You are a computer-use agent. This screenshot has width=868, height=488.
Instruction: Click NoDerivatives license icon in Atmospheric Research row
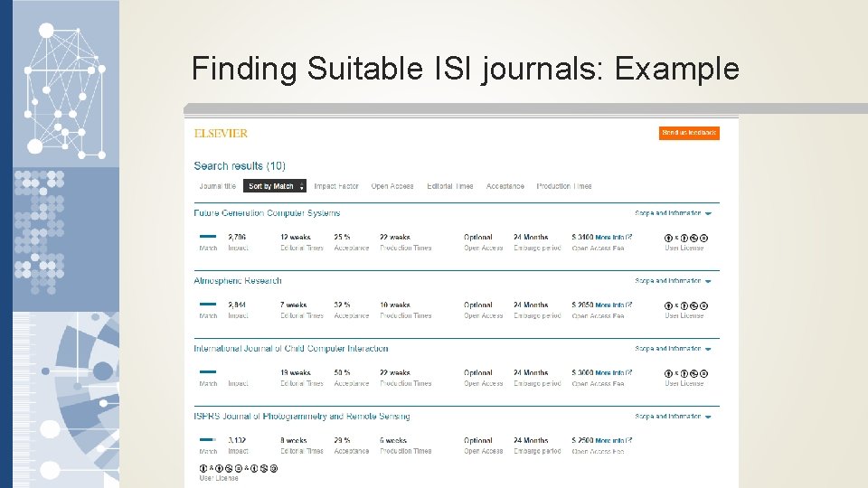pyautogui.click(x=703, y=306)
